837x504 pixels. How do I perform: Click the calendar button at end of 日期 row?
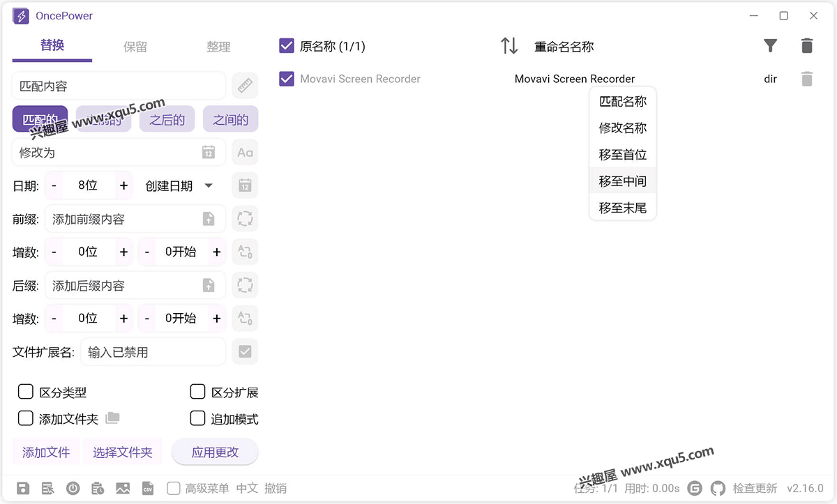[245, 185]
